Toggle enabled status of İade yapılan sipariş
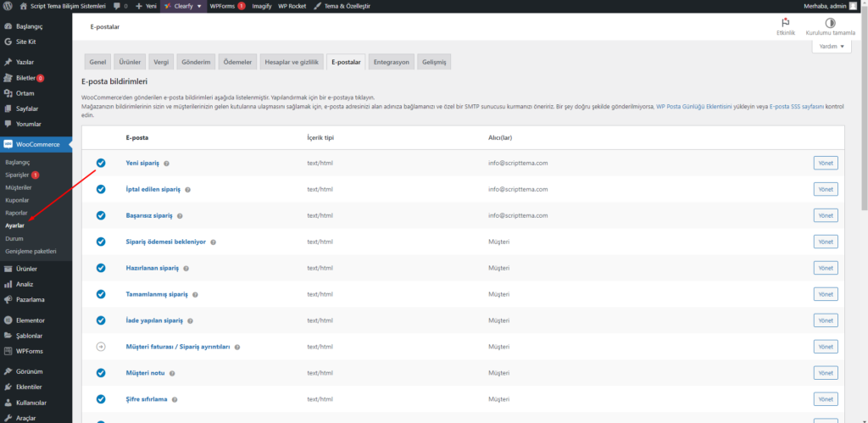Viewport: 868px width, 423px height. point(101,320)
